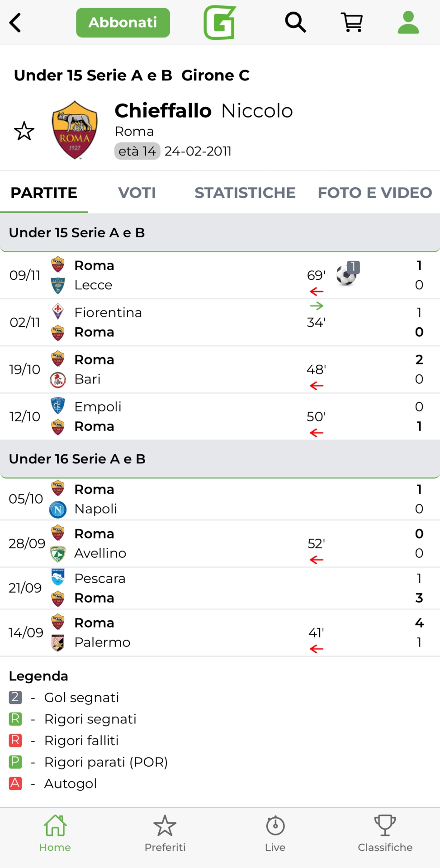Open Live stopwatch in bottom bar
The height and width of the screenshot is (868, 440).
tap(275, 833)
